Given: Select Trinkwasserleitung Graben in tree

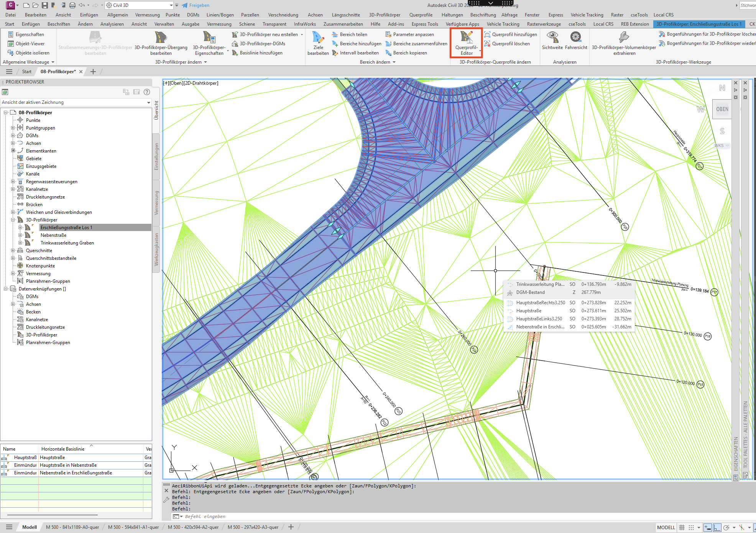Looking at the screenshot, I should [67, 243].
